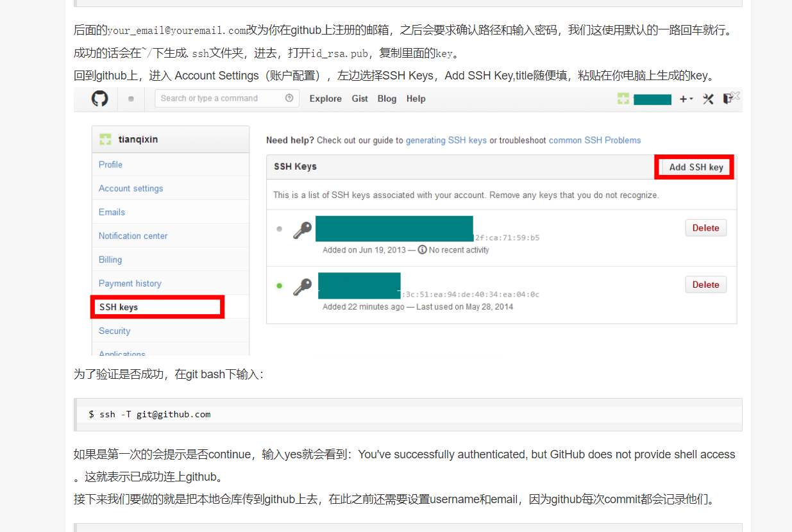Click the tianqixin username in sidebar

pyautogui.click(x=137, y=139)
